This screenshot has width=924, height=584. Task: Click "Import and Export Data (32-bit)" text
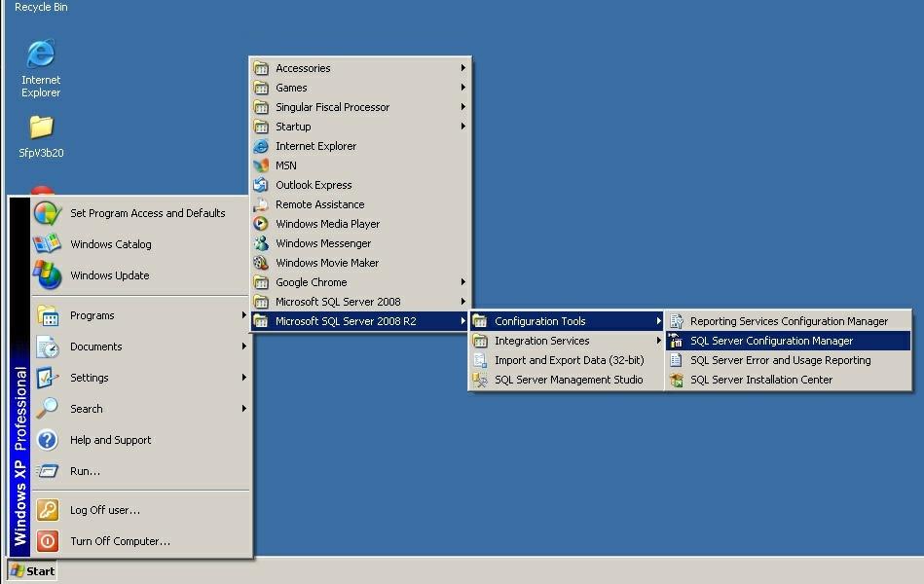point(570,360)
